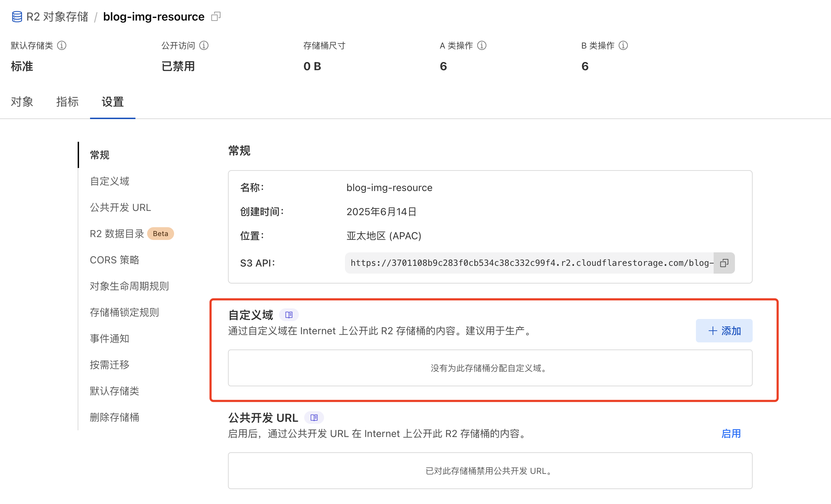
Task: Switch to the 指标 tab
Action: click(x=67, y=102)
